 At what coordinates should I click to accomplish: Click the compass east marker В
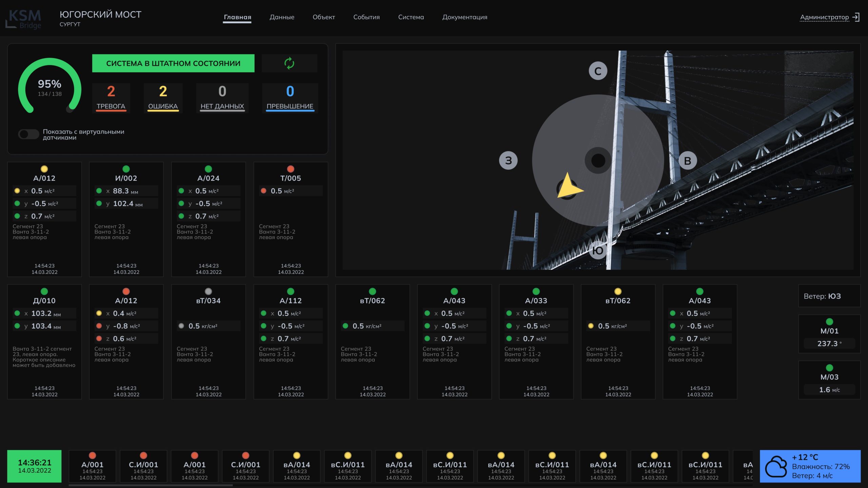(x=687, y=161)
